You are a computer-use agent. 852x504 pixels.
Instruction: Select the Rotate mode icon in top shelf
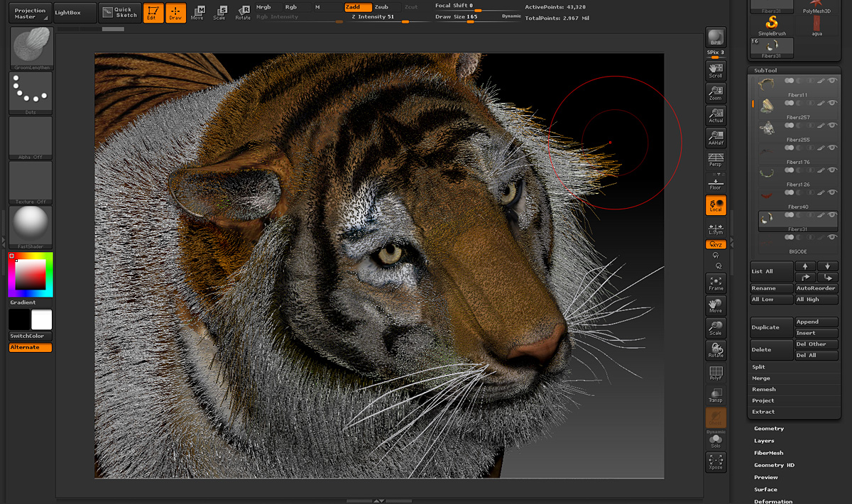[x=243, y=13]
